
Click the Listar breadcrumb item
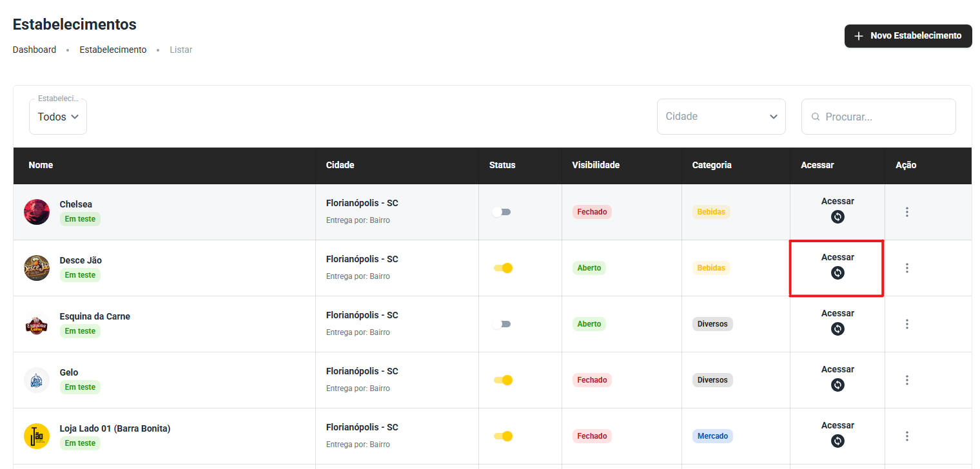[x=181, y=50]
